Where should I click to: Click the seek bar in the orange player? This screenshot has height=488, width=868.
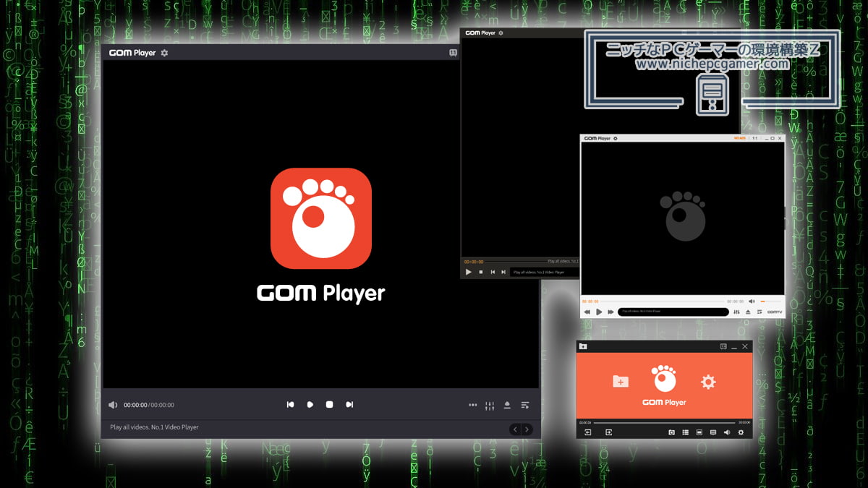coord(664,422)
